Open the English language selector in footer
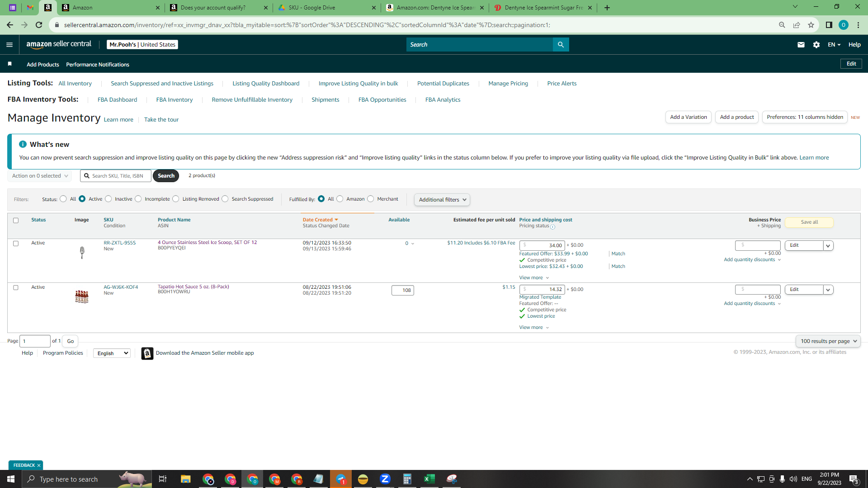 [112, 353]
